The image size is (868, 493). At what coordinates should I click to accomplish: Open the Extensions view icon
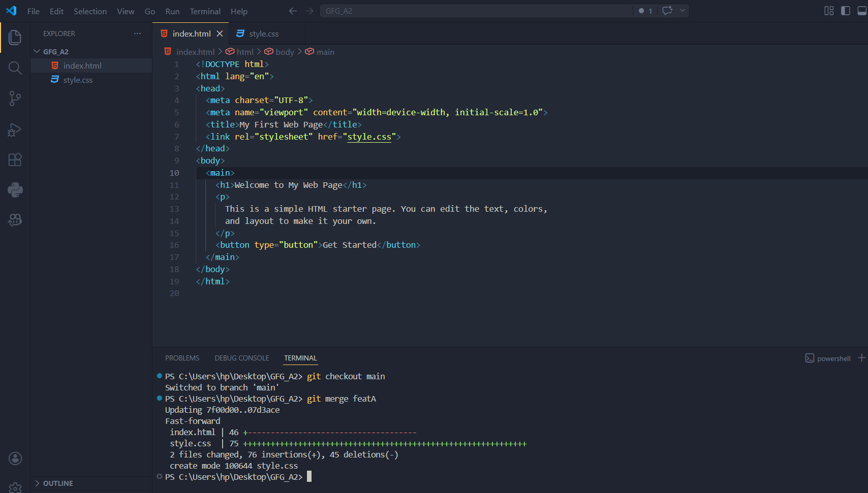click(x=15, y=160)
